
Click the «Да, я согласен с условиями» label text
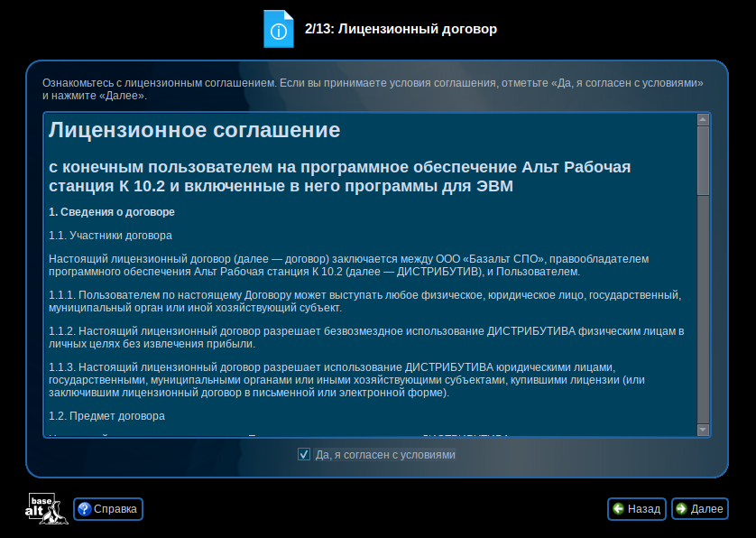[385, 455]
